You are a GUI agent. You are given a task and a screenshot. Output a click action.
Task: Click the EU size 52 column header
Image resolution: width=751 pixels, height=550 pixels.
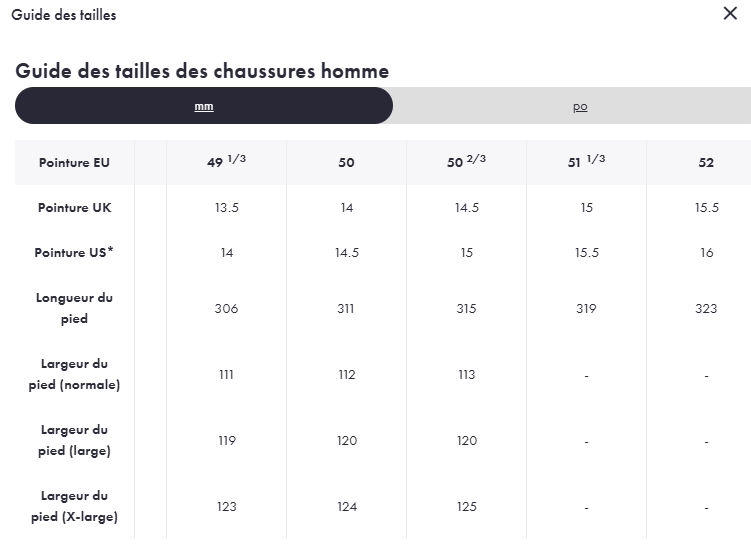coord(706,163)
